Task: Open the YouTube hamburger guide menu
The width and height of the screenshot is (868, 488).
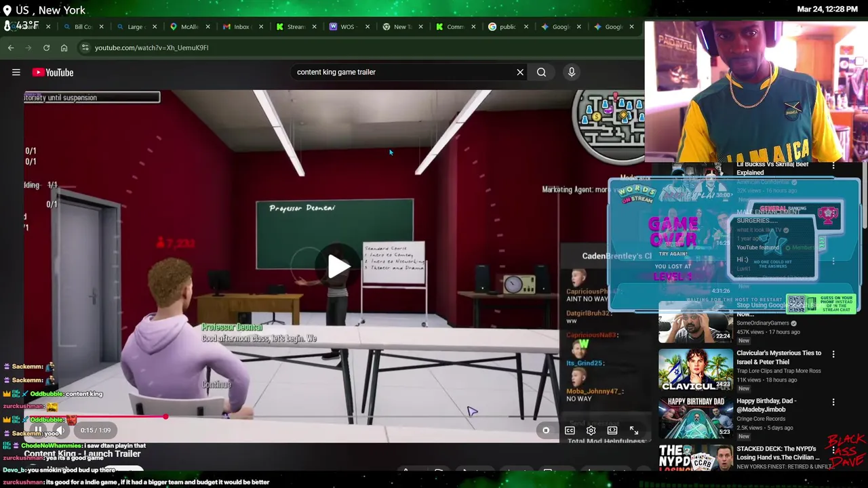Action: (x=16, y=73)
